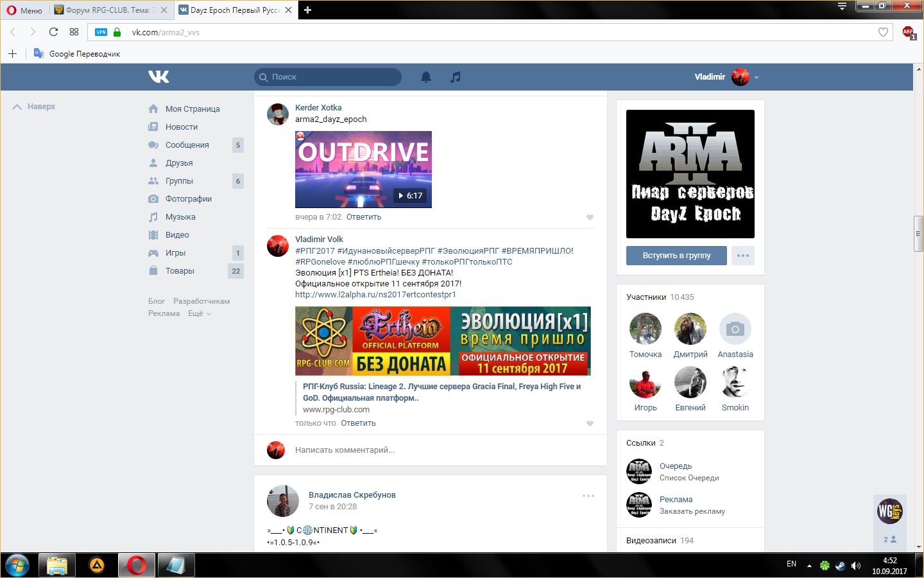Open Google Переводчик bookmark
The image size is (924, 578).
(x=77, y=53)
